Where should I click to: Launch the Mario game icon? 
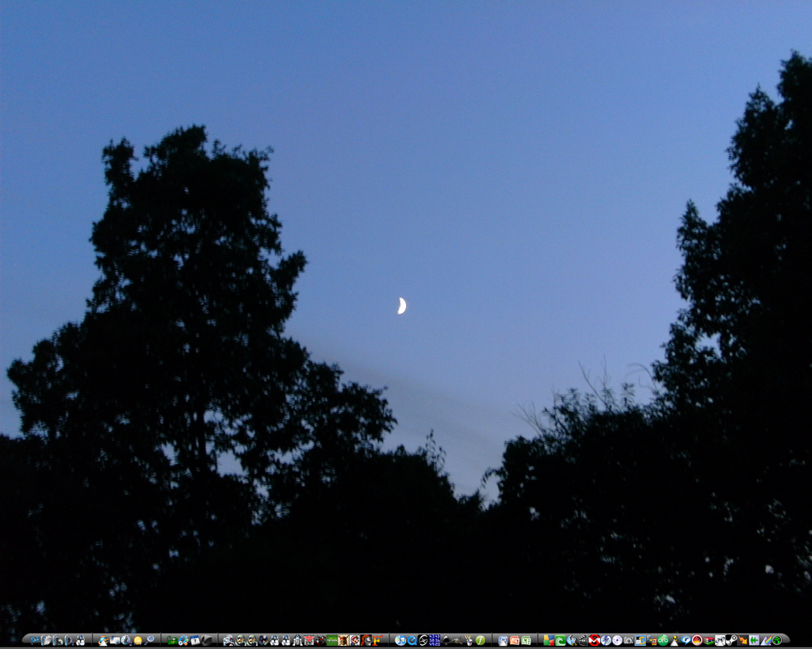[x=354, y=641]
